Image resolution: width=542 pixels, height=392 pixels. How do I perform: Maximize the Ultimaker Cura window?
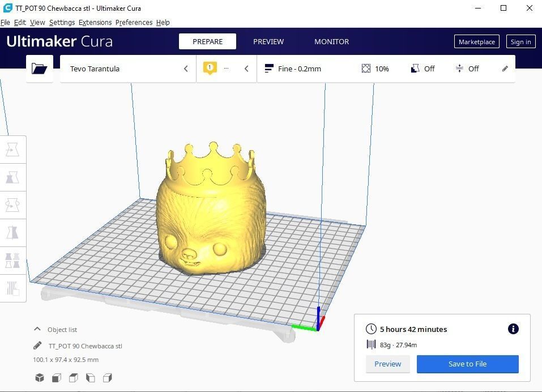pos(503,8)
